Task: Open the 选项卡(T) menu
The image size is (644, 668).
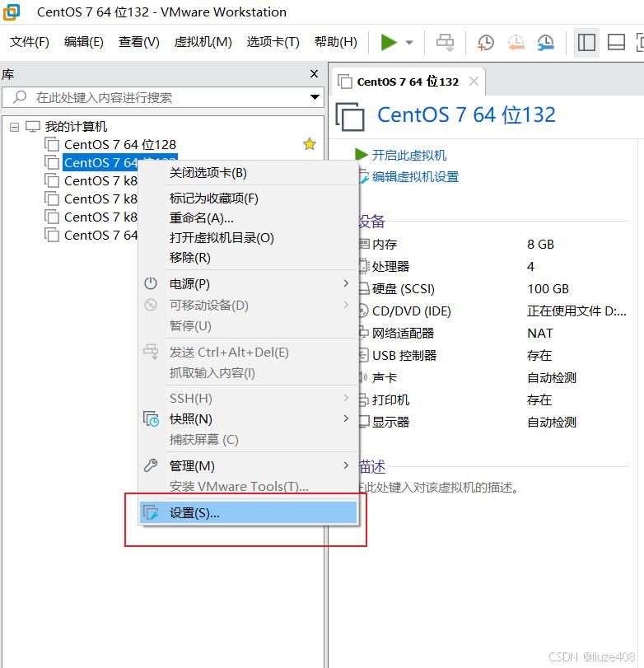Action: coord(273,42)
